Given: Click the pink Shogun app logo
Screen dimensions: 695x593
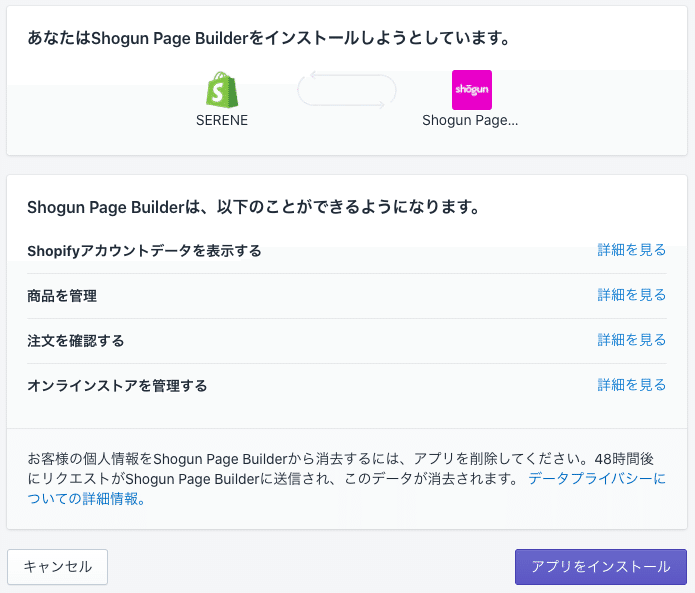Looking at the screenshot, I should [472, 90].
